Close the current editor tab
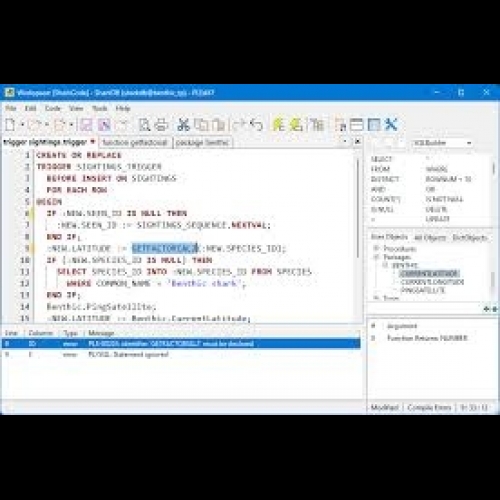500x500 pixels. [357, 142]
